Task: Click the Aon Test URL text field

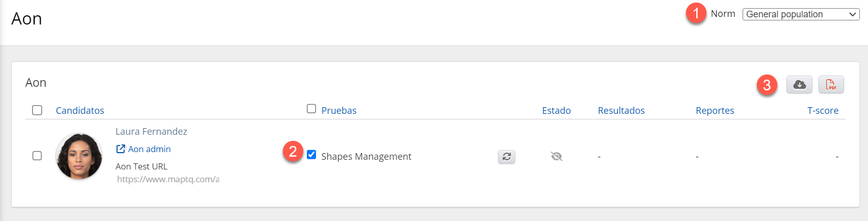Action: (x=168, y=179)
